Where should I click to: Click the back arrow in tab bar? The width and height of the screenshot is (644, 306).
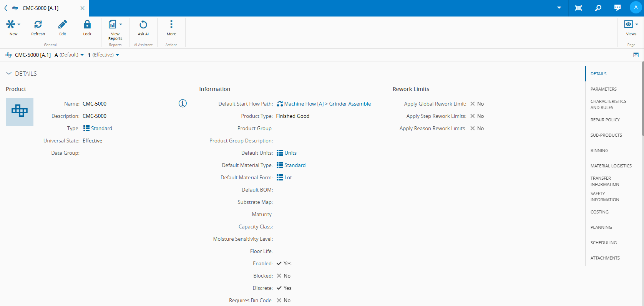6,8
